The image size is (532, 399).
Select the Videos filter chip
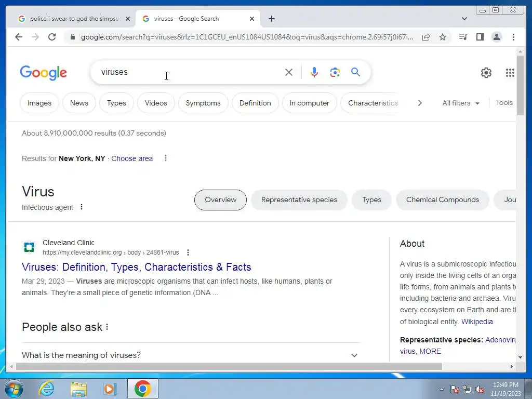[x=156, y=103]
